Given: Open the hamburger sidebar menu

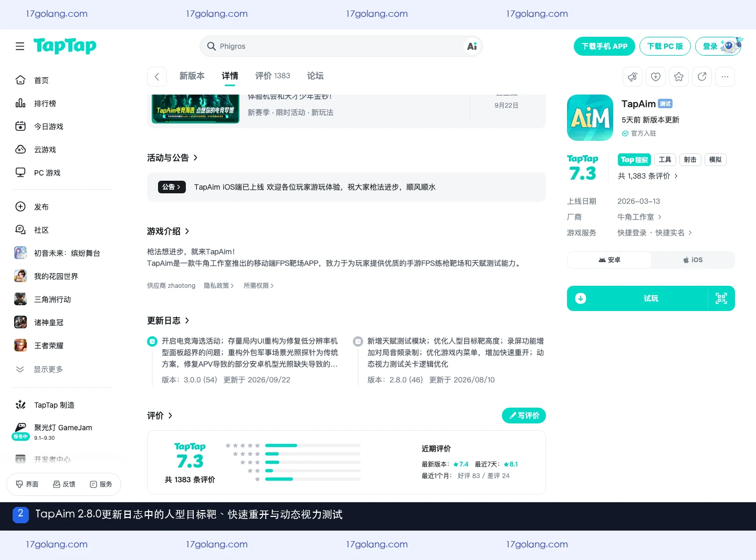Looking at the screenshot, I should click(x=20, y=46).
